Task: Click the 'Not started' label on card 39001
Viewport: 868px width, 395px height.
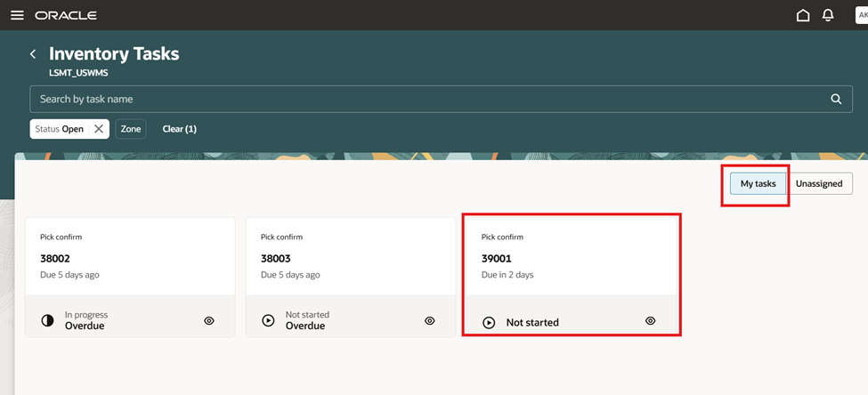Action: tap(532, 323)
